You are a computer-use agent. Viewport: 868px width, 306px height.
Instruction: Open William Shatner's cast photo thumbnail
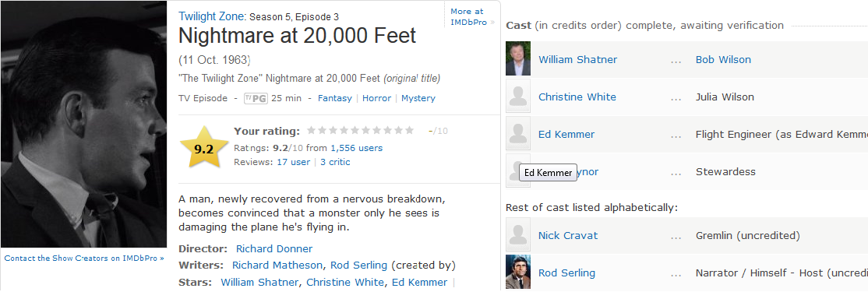tap(518, 58)
